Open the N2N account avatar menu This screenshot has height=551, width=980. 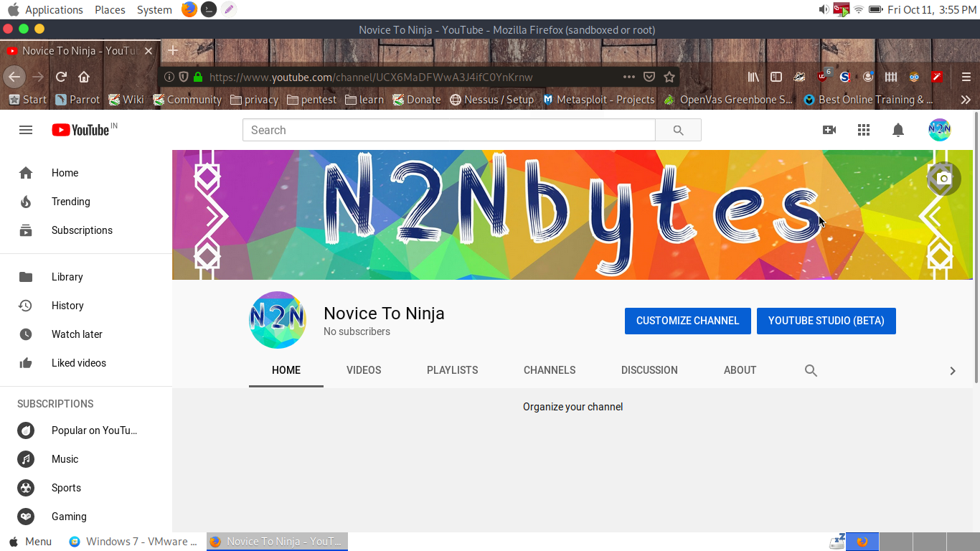pyautogui.click(x=939, y=130)
